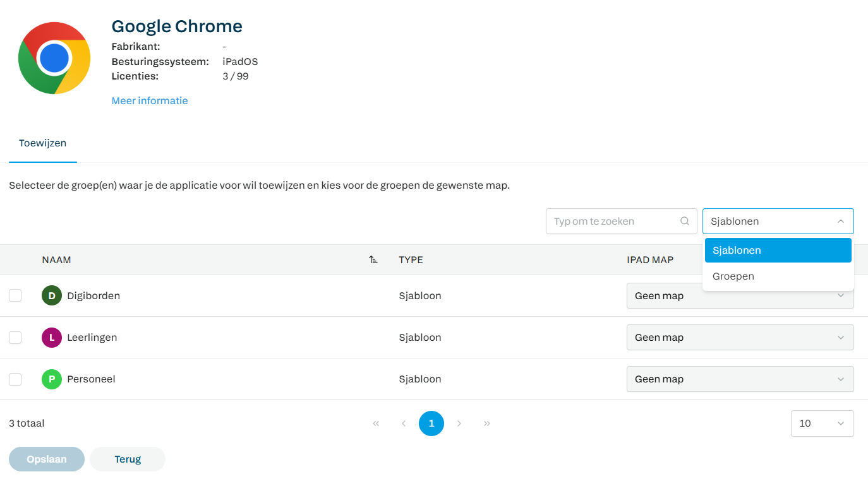Jump to the last page arrow
The height and width of the screenshot is (479, 868).
487,423
